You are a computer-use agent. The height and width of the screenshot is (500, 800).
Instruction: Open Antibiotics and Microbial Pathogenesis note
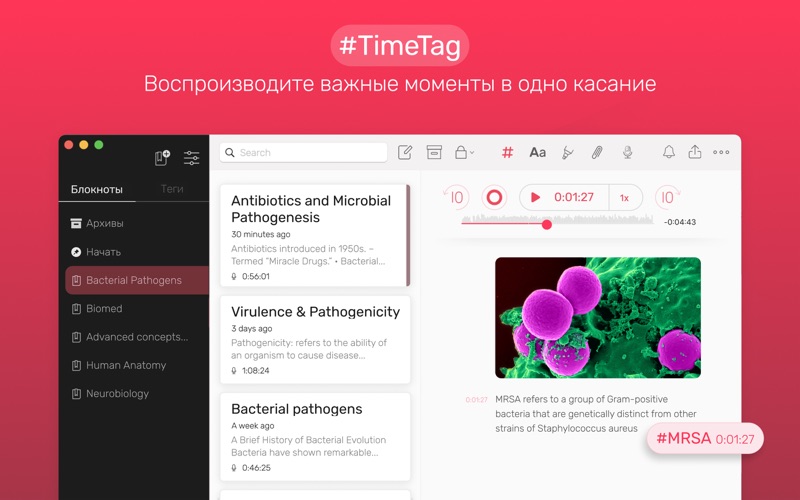315,235
